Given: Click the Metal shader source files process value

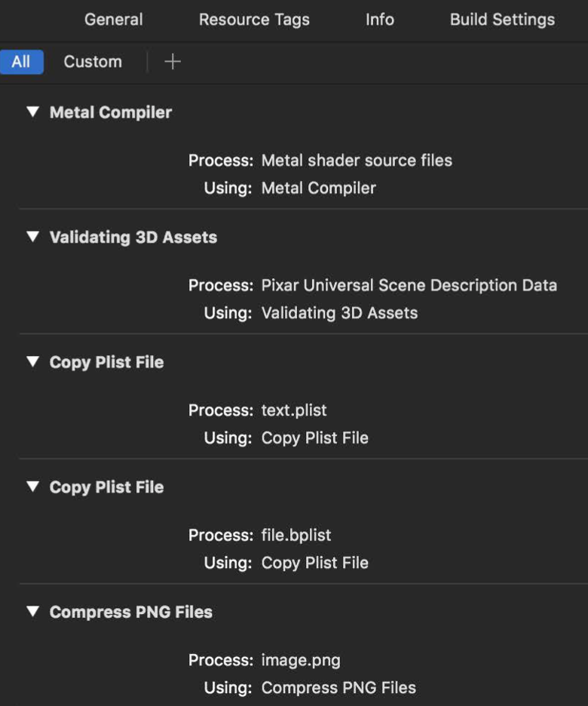Looking at the screenshot, I should pyautogui.click(x=356, y=161).
